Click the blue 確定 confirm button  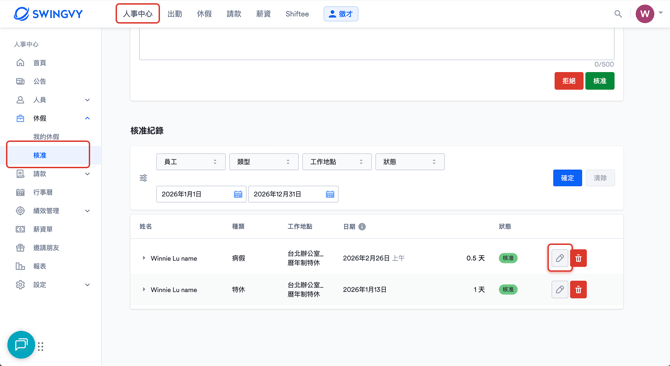click(567, 178)
